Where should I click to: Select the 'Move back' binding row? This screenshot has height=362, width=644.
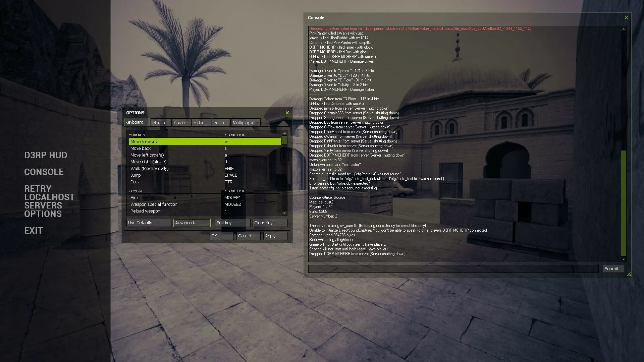pyautogui.click(x=205, y=148)
